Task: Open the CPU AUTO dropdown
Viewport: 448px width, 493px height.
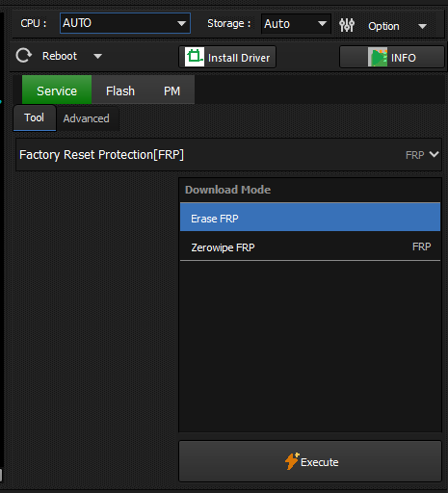Action: (125, 23)
